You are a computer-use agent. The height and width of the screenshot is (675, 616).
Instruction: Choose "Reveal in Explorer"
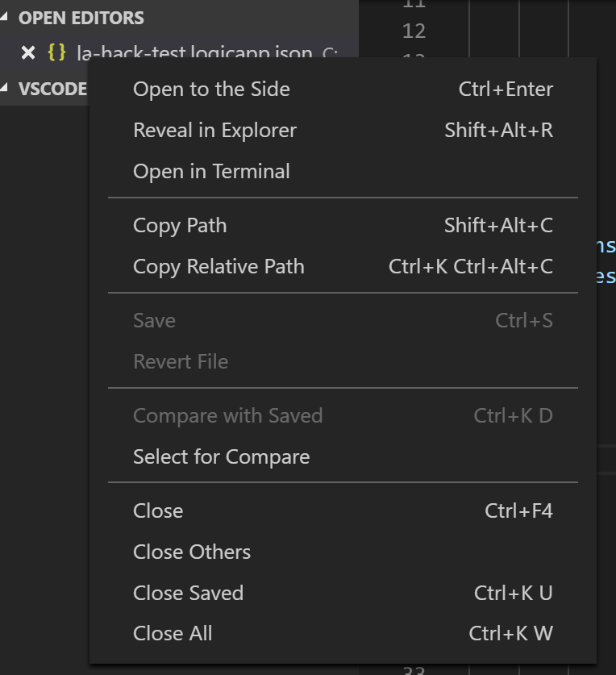tap(214, 130)
